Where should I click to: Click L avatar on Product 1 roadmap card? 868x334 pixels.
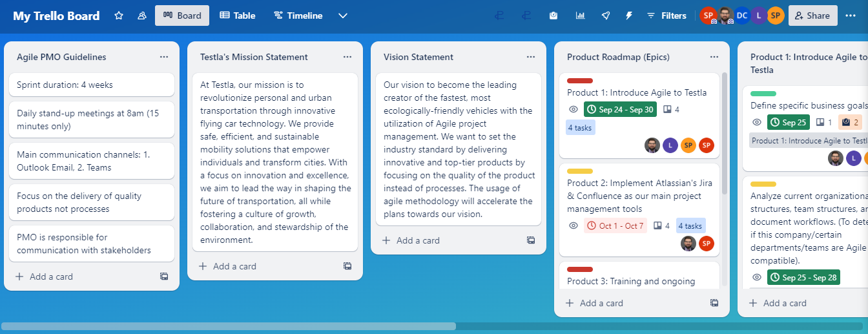tap(670, 145)
